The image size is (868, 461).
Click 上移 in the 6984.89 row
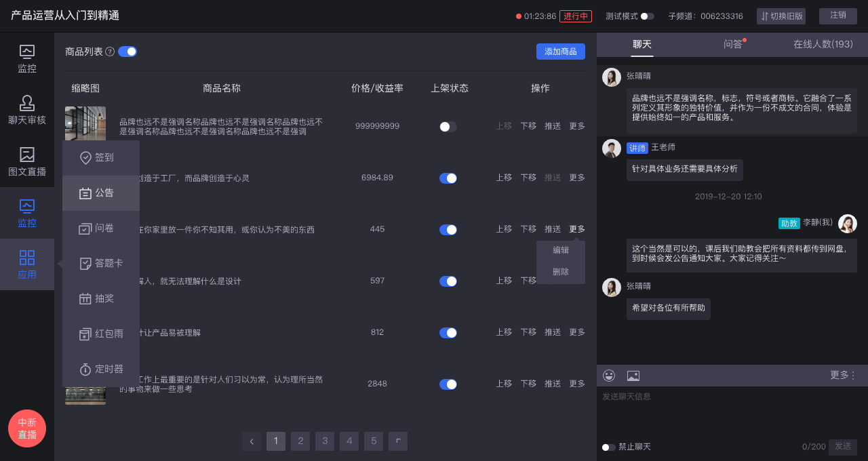click(x=504, y=178)
